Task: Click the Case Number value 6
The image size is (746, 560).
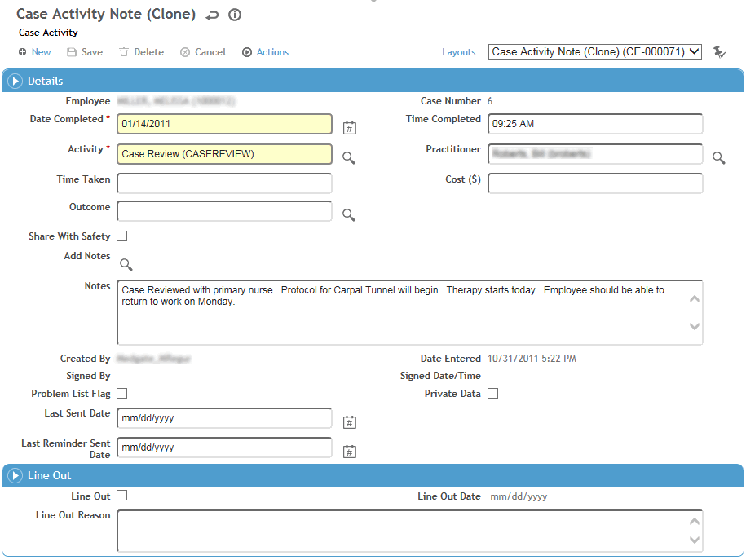Action: pyautogui.click(x=490, y=101)
